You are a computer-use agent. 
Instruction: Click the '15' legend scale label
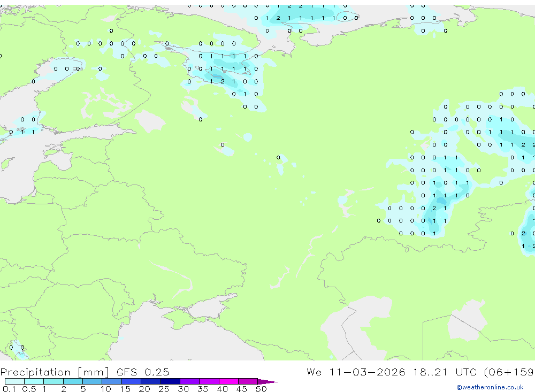pos(125,389)
